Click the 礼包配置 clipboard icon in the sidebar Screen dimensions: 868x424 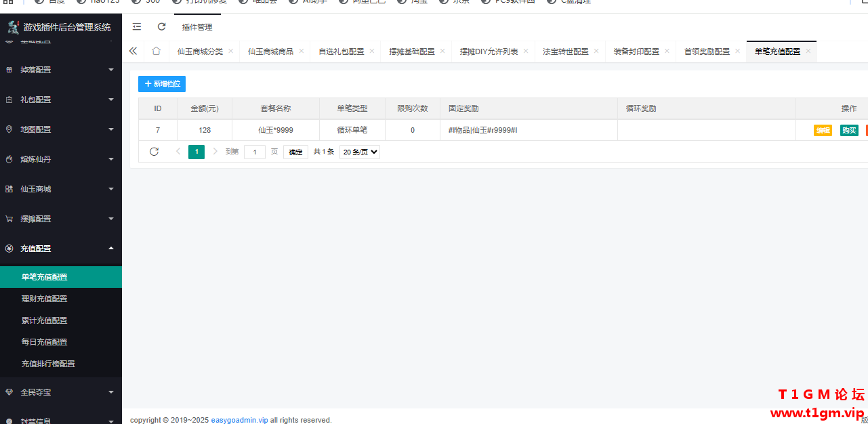pyautogui.click(x=9, y=100)
